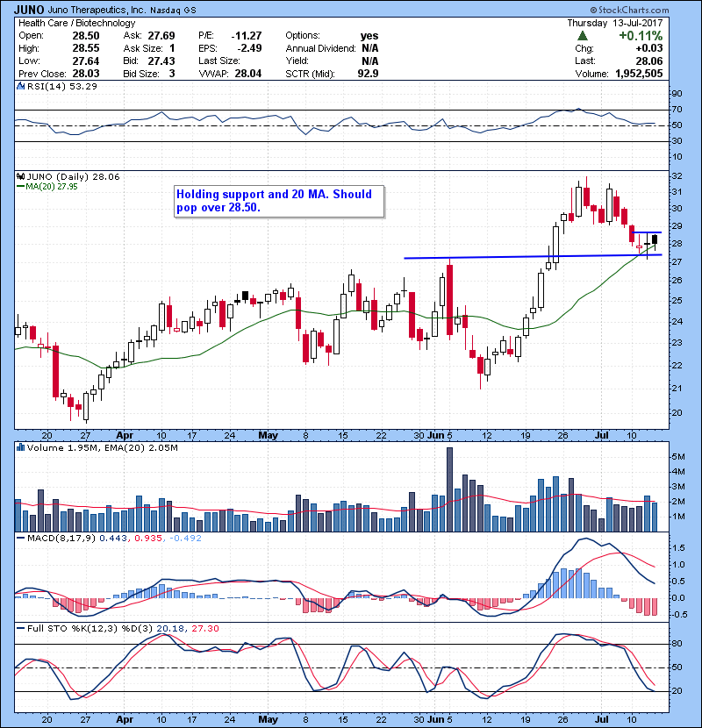Click the MACD(8,17,9) legend marker icon

point(20,537)
